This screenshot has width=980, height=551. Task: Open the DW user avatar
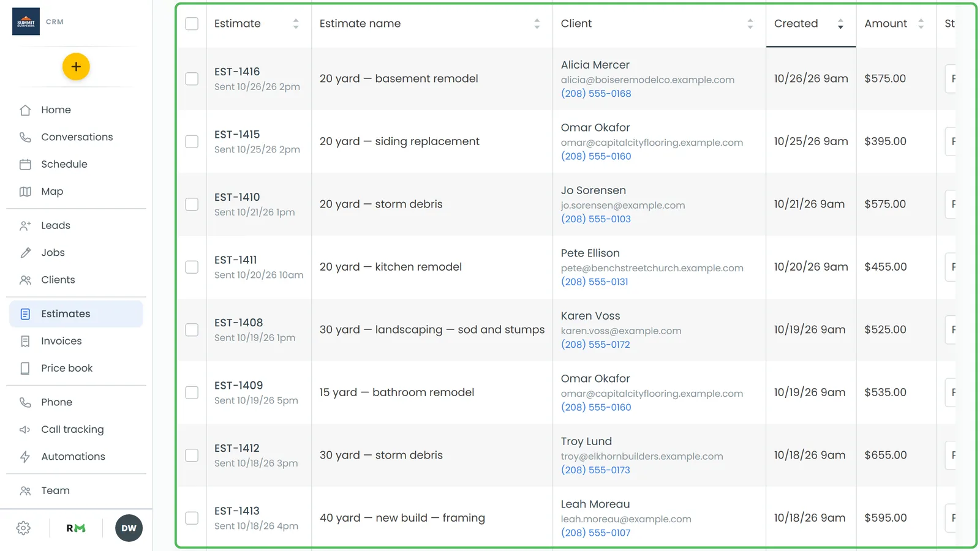point(129,528)
